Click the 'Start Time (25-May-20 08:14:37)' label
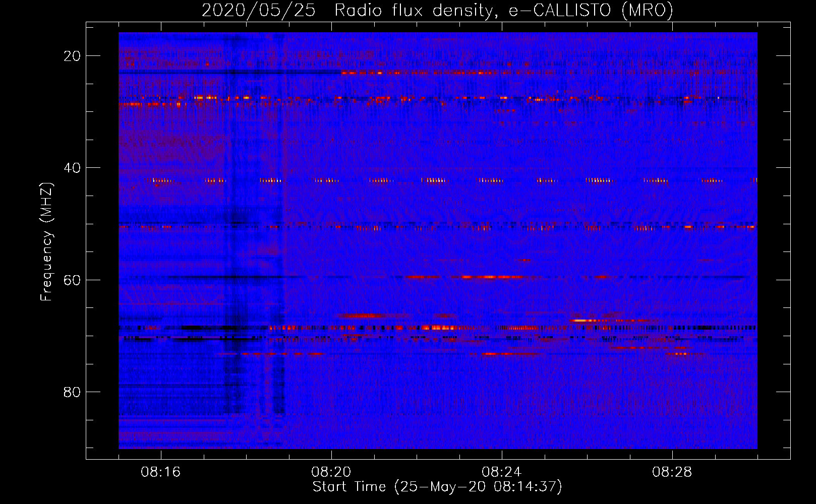This screenshot has width=816, height=504. [x=437, y=487]
